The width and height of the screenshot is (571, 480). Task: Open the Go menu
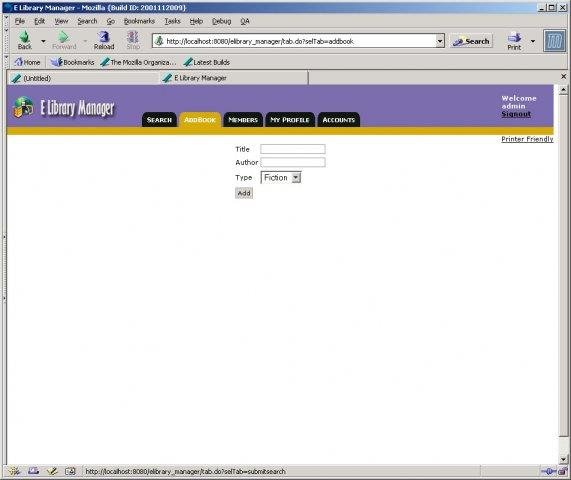click(111, 21)
